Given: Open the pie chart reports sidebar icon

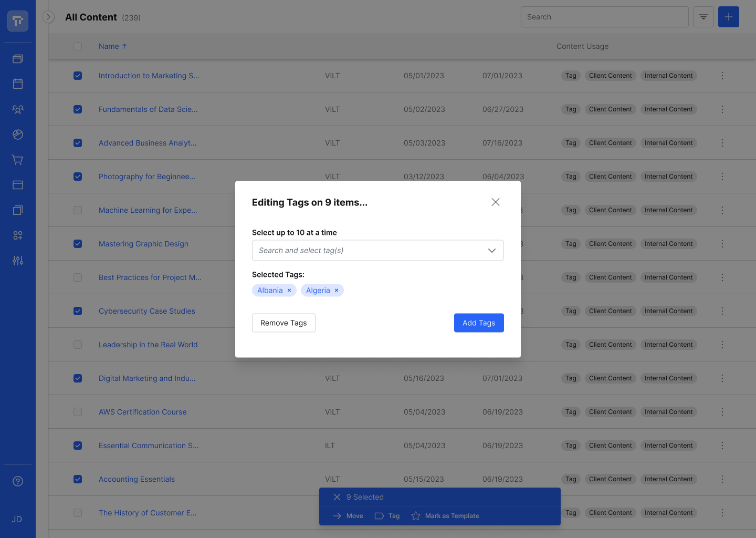Looking at the screenshot, I should coord(18,134).
